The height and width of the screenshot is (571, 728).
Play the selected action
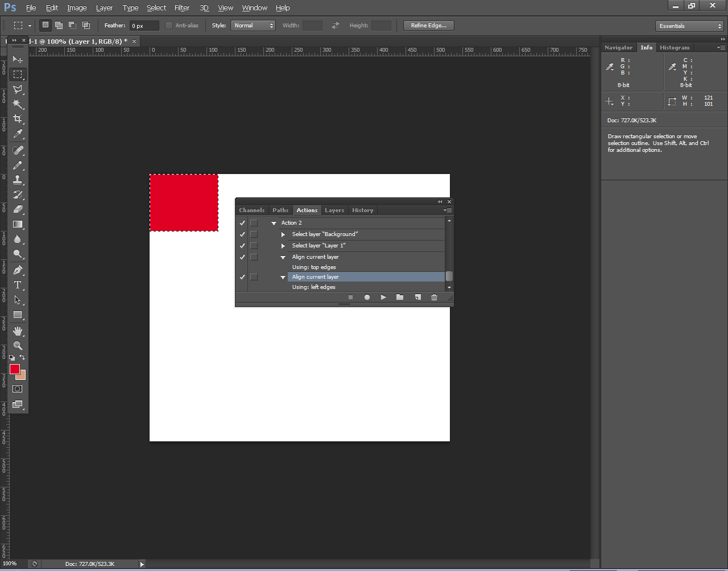[x=383, y=297]
